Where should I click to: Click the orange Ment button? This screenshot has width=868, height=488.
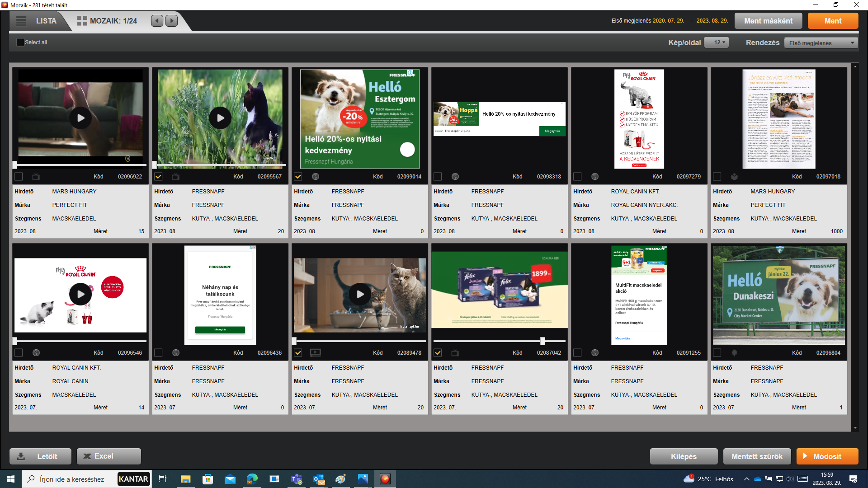pos(833,21)
